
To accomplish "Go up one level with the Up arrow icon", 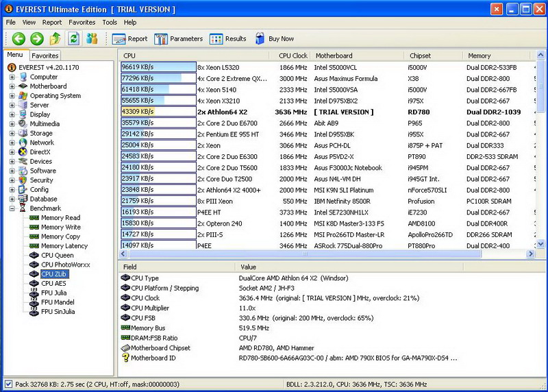I will click(x=55, y=38).
